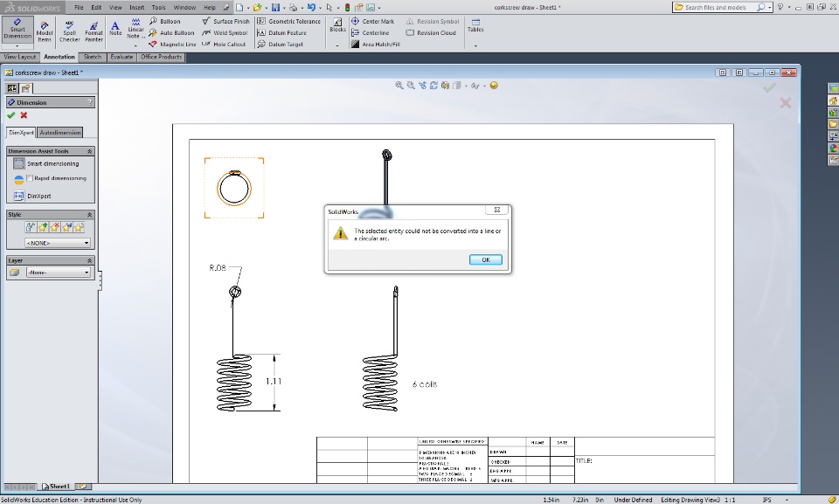Select the Autodimension tab

60,132
